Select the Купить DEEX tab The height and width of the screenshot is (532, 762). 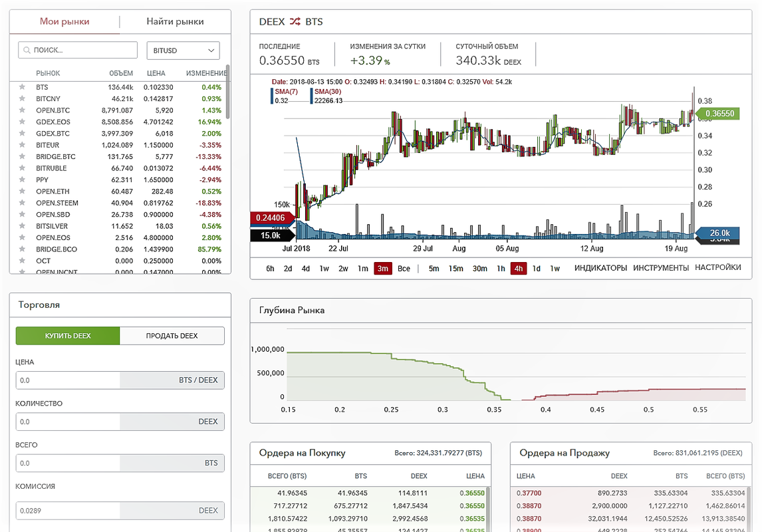pos(68,336)
